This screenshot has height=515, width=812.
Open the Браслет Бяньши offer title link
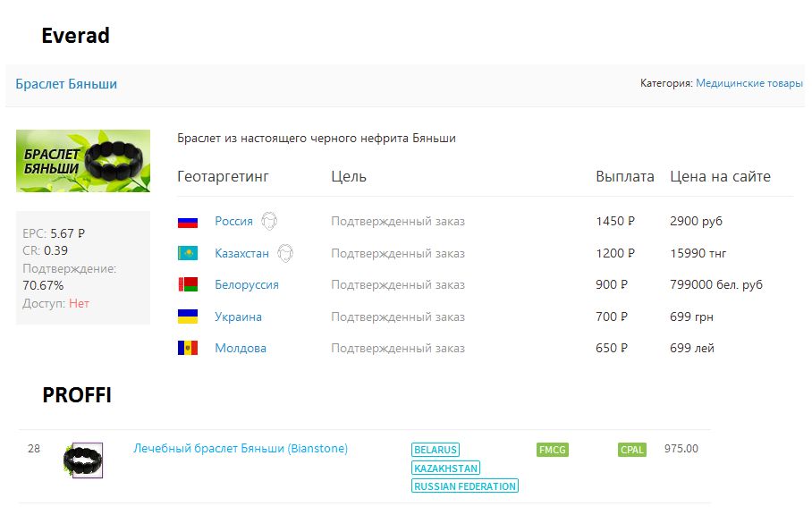pos(66,84)
